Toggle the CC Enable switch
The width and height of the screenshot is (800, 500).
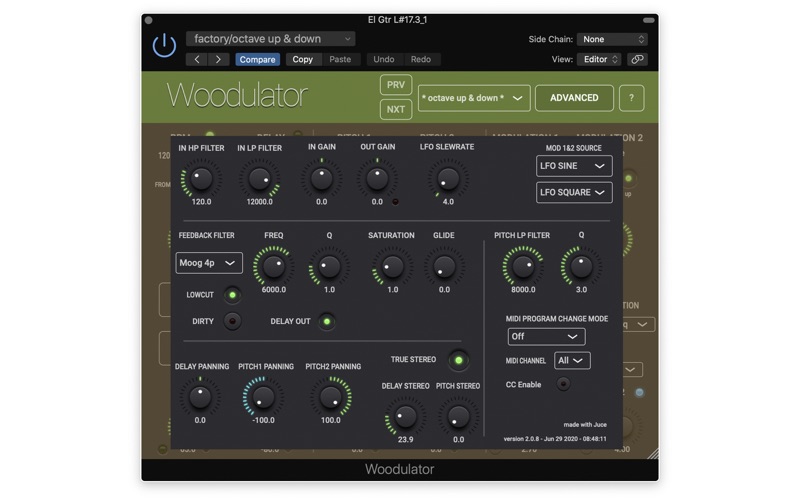[563, 384]
